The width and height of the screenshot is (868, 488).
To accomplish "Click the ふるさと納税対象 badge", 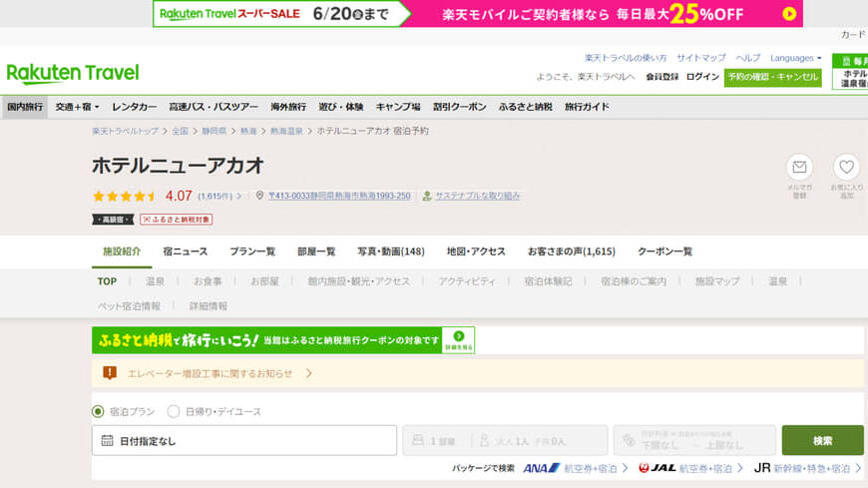I will (x=176, y=220).
